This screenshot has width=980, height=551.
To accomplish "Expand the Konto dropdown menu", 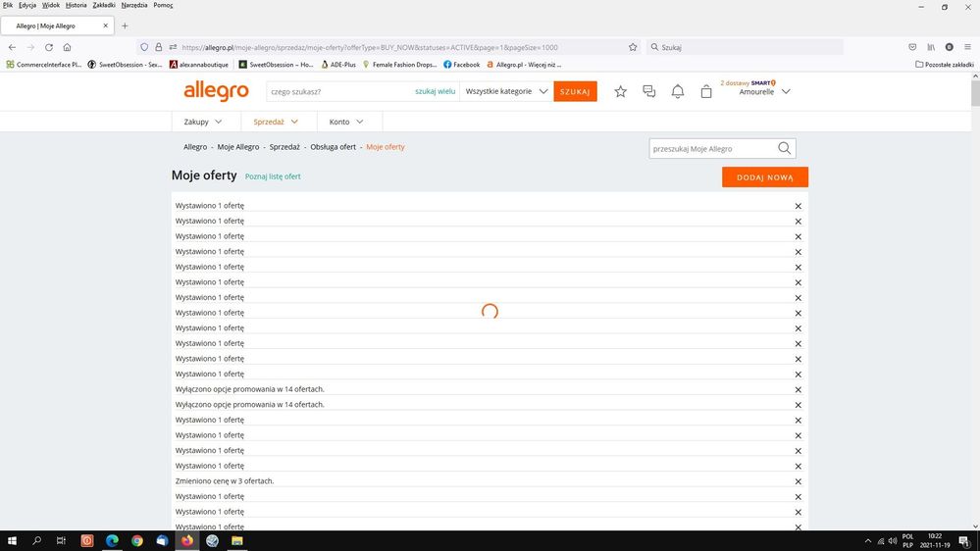I will (346, 122).
